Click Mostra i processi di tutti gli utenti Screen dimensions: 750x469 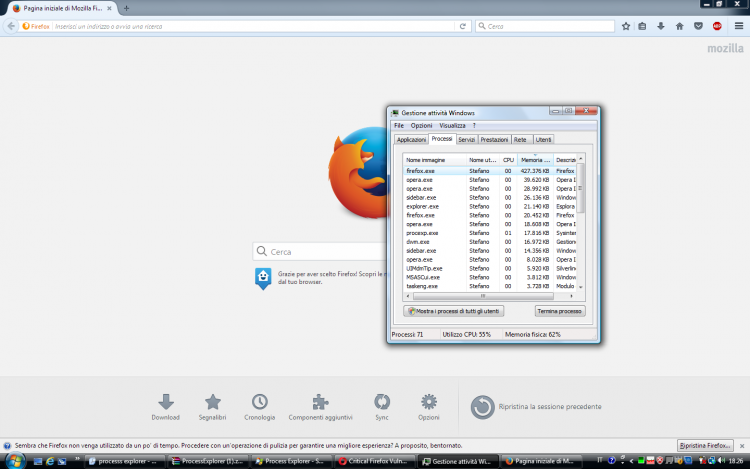[453, 311]
